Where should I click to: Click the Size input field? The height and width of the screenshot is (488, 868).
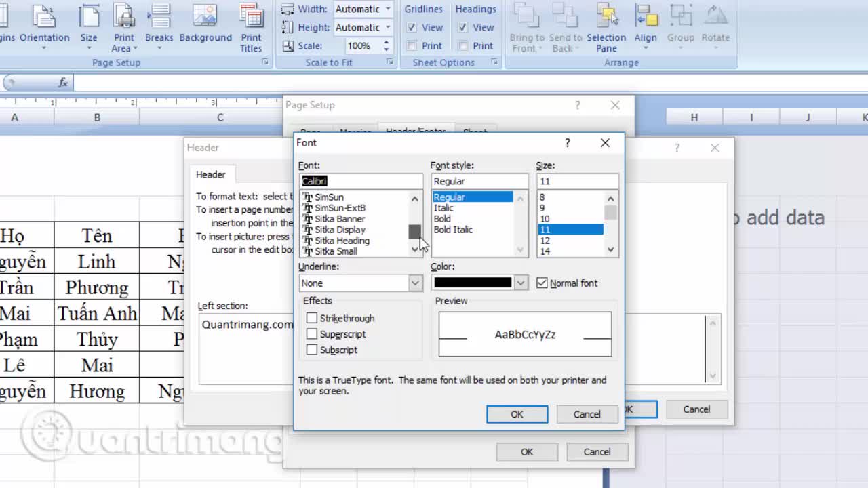577,181
